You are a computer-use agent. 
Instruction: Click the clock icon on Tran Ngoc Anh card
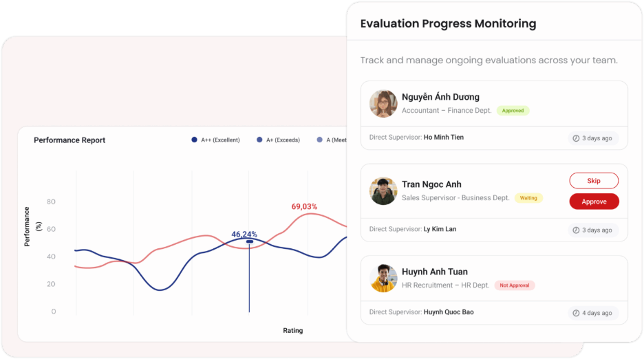pos(576,230)
